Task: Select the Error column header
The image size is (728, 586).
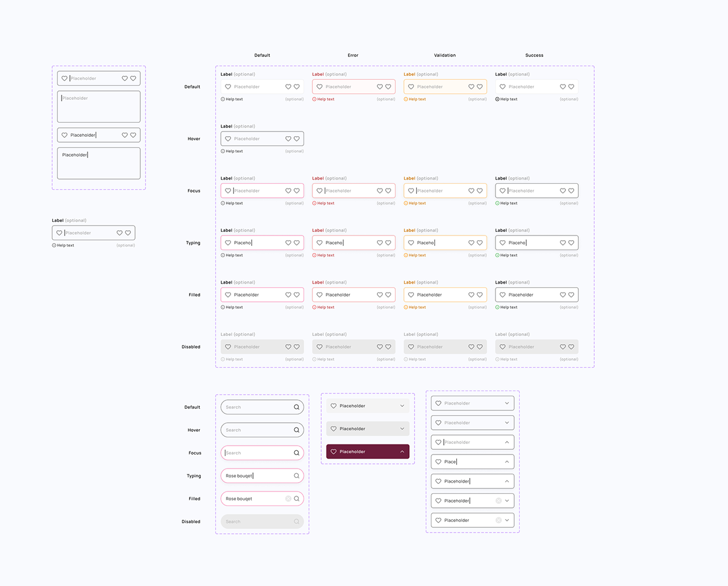Action: pyautogui.click(x=353, y=55)
